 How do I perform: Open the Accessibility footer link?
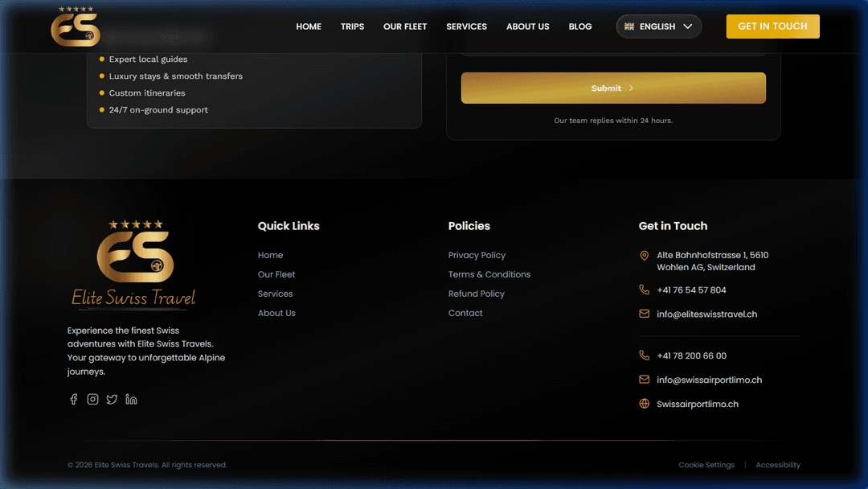point(778,465)
